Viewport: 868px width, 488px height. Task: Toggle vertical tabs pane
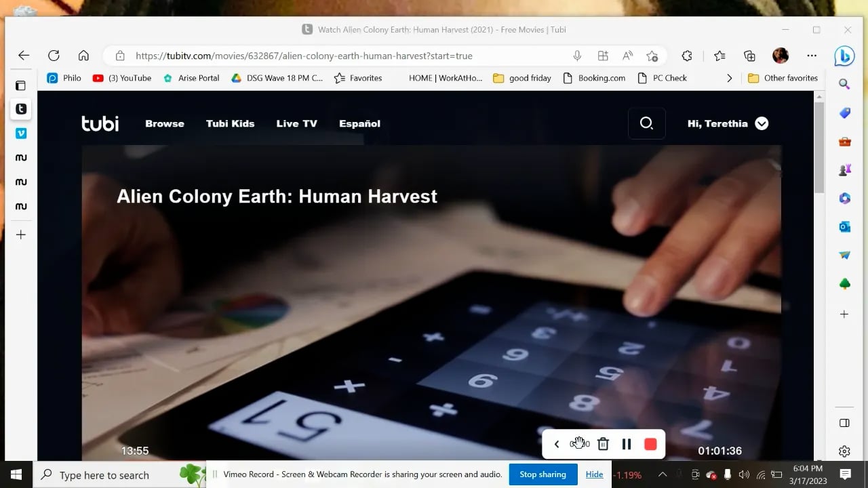tap(21, 85)
